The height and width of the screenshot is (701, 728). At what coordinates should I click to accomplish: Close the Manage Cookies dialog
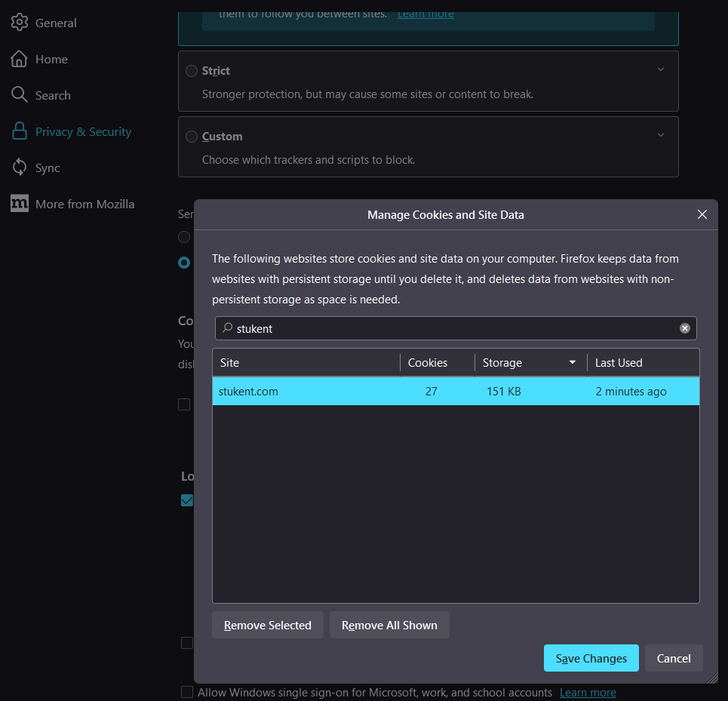pyautogui.click(x=702, y=214)
